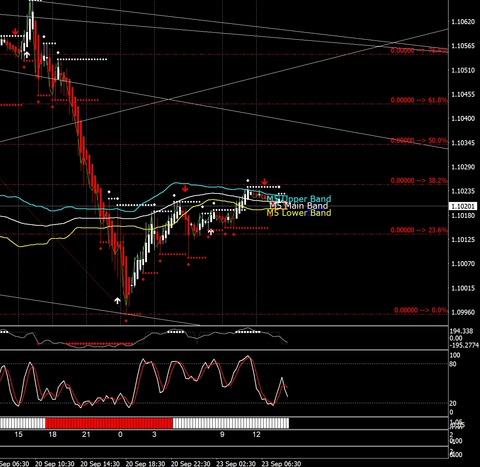The height and width of the screenshot is (467, 480).
Task: Click the hour label 21 on the time axis
Action: (86, 434)
